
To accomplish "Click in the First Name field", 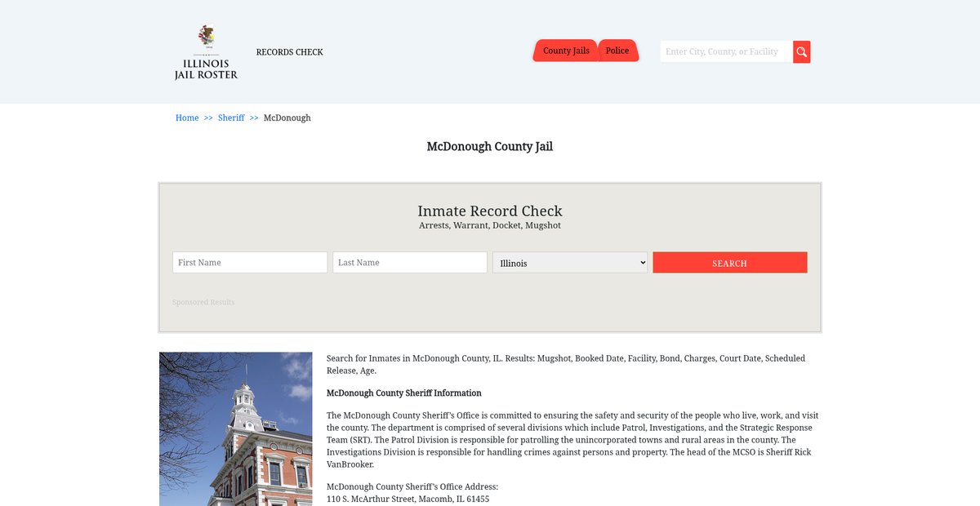I will (250, 262).
